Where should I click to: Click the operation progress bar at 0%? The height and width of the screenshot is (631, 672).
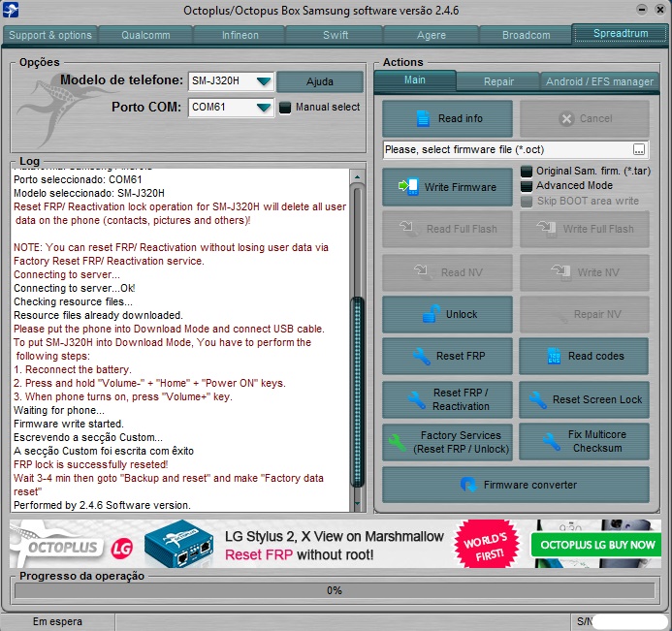pyautogui.click(x=335, y=590)
